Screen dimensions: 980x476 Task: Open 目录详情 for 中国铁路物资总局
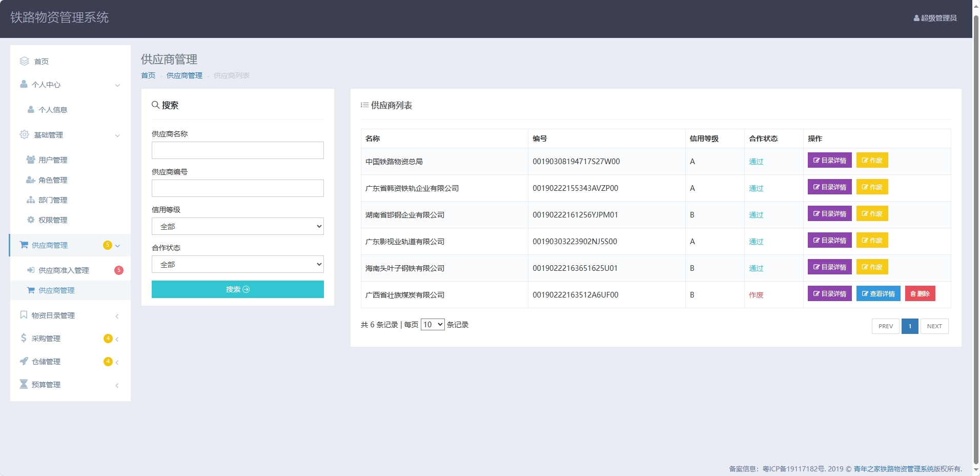click(x=829, y=160)
